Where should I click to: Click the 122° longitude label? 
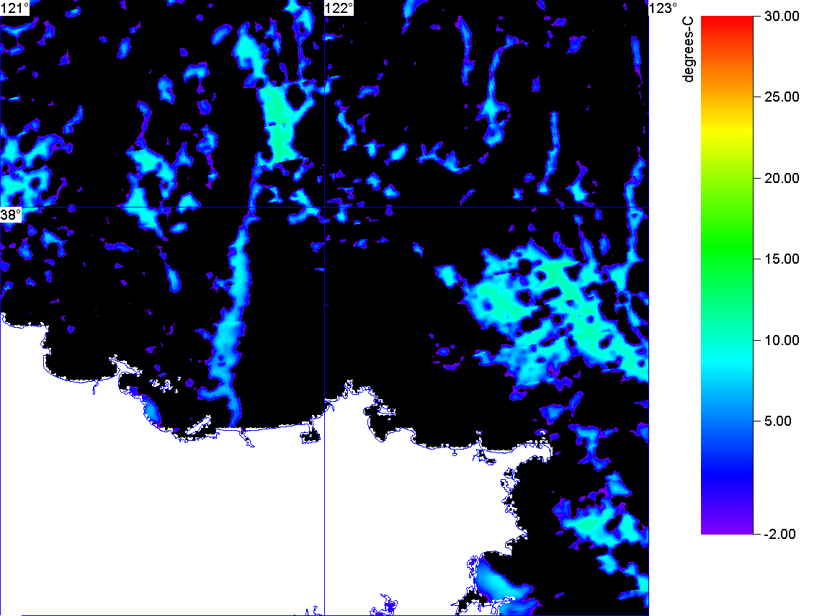pyautogui.click(x=339, y=8)
